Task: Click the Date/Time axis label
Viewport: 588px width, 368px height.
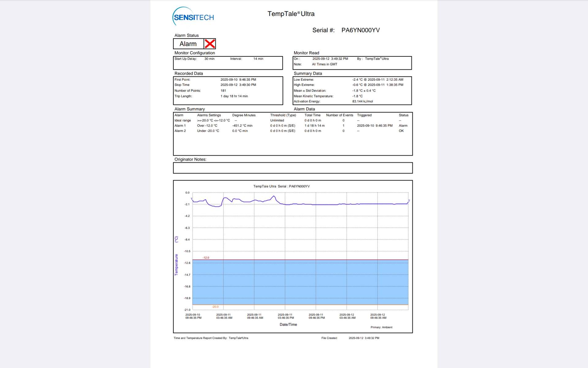Action: tap(288, 324)
